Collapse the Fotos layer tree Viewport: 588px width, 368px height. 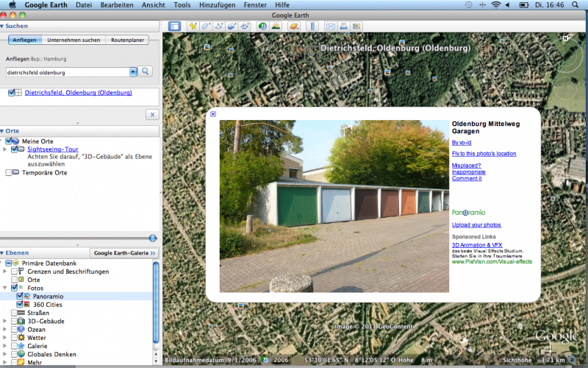(5, 288)
